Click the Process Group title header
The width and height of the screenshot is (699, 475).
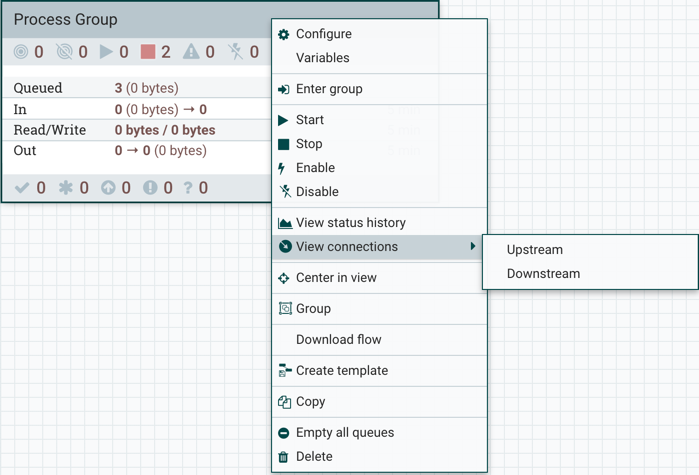(66, 19)
